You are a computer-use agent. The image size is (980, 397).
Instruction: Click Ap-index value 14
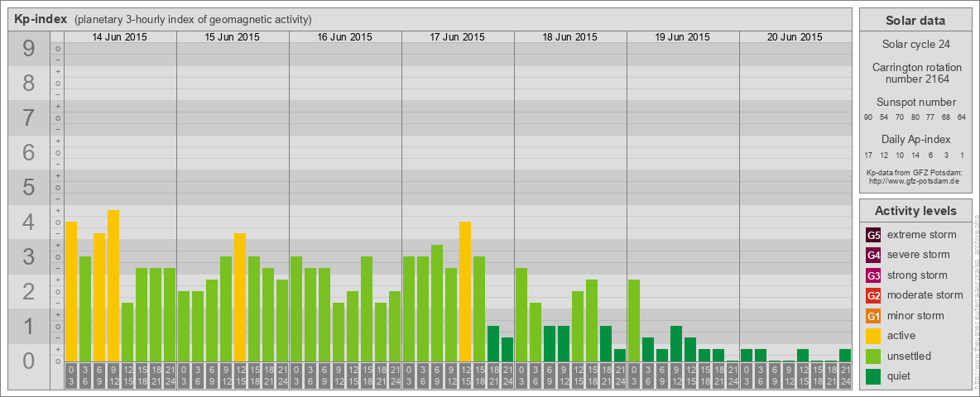coord(915,155)
